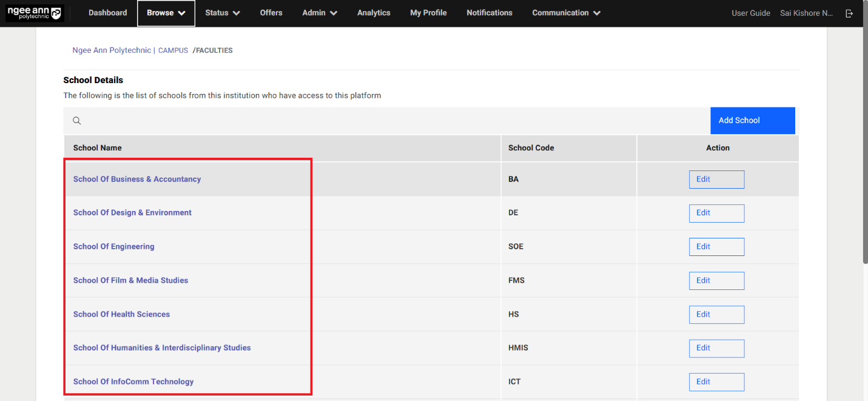The height and width of the screenshot is (401, 868).
Task: Click the Add School button
Action: pyautogui.click(x=752, y=121)
